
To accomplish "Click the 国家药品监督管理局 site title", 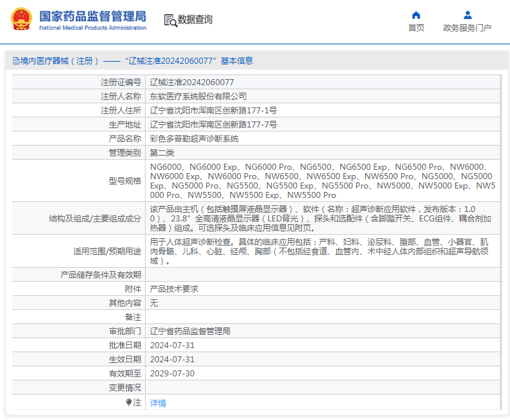I will (92, 15).
